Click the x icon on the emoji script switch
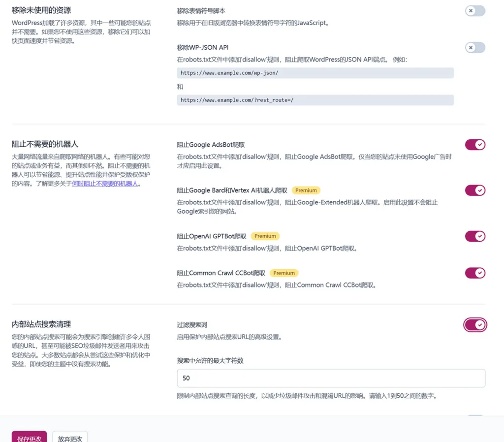The width and height of the screenshot is (504, 442). coord(470,11)
